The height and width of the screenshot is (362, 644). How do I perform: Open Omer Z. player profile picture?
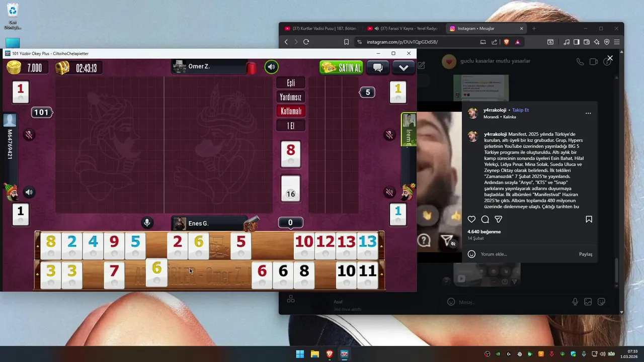(179, 66)
